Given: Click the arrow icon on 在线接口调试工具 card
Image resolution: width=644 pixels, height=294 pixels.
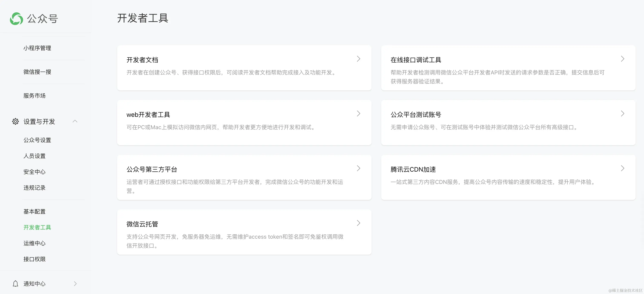Looking at the screenshot, I should click(x=622, y=59).
